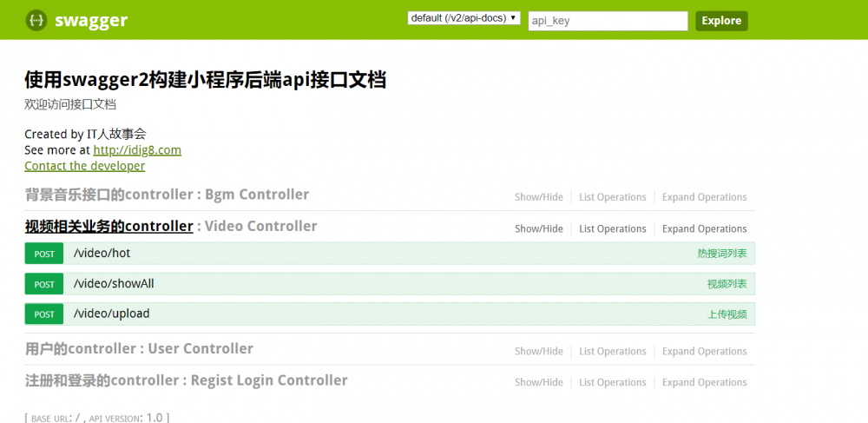Click Show/Hide for Video Controller
Image resolution: width=868 pixels, height=423 pixels.
(x=539, y=228)
